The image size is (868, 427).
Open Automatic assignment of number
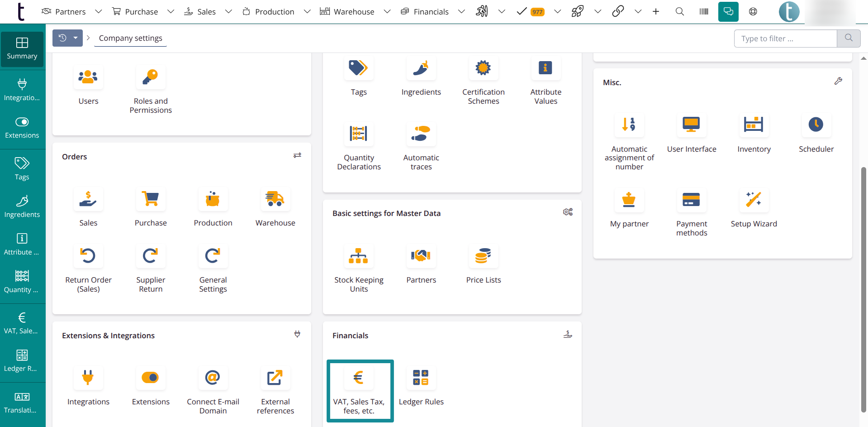(629, 125)
